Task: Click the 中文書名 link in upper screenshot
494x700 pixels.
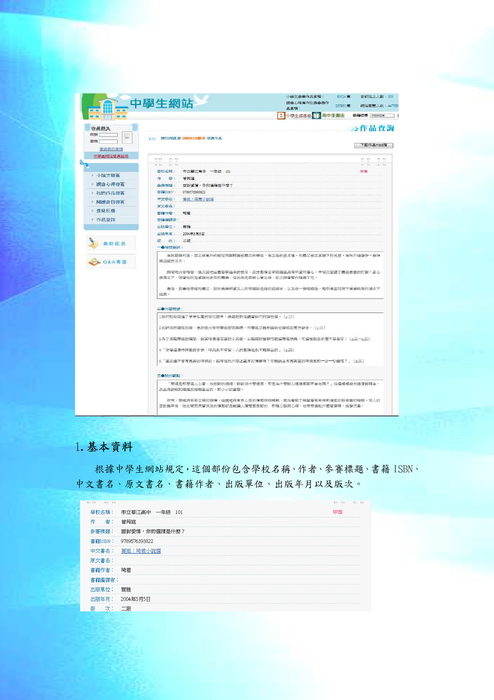Action: 198,199
